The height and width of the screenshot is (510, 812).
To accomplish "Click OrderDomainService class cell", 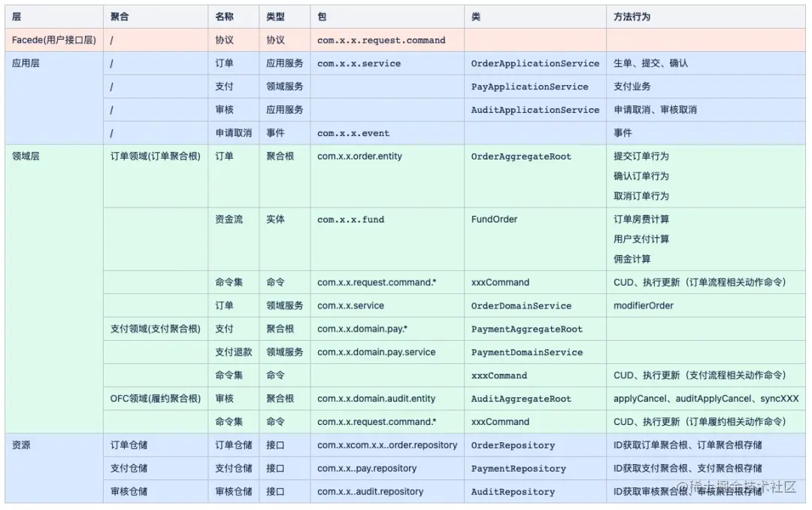I will (535, 306).
